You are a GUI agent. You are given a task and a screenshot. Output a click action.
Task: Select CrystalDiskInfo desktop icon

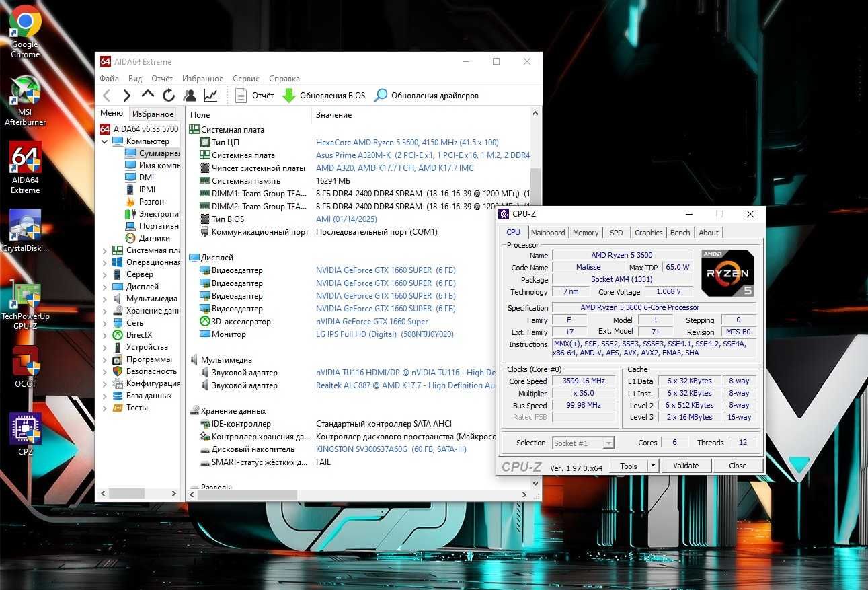coord(26,231)
